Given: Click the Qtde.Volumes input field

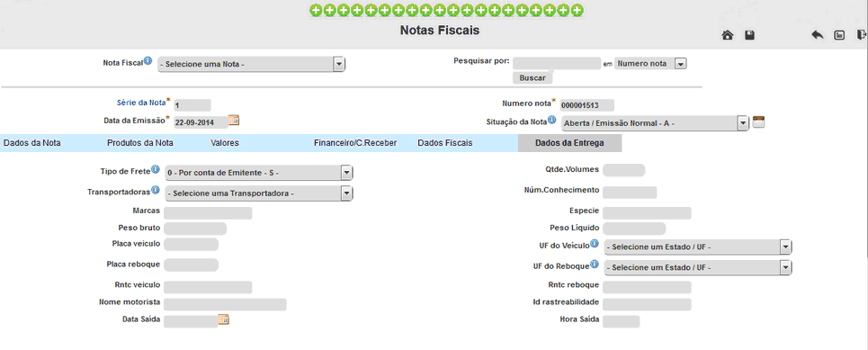Looking at the screenshot, I should [x=624, y=170].
